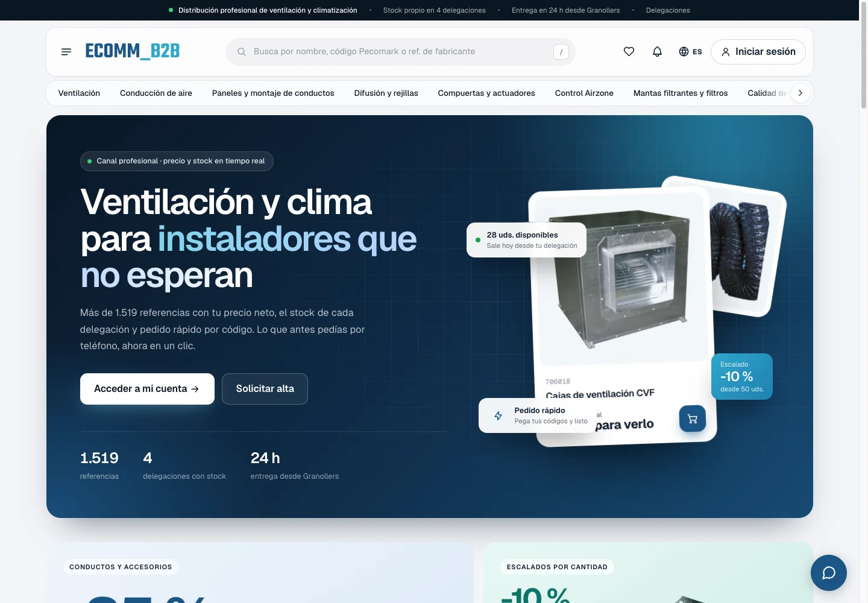This screenshot has width=868, height=603.
Task: Click the slash shortcut key badge
Action: point(561,52)
